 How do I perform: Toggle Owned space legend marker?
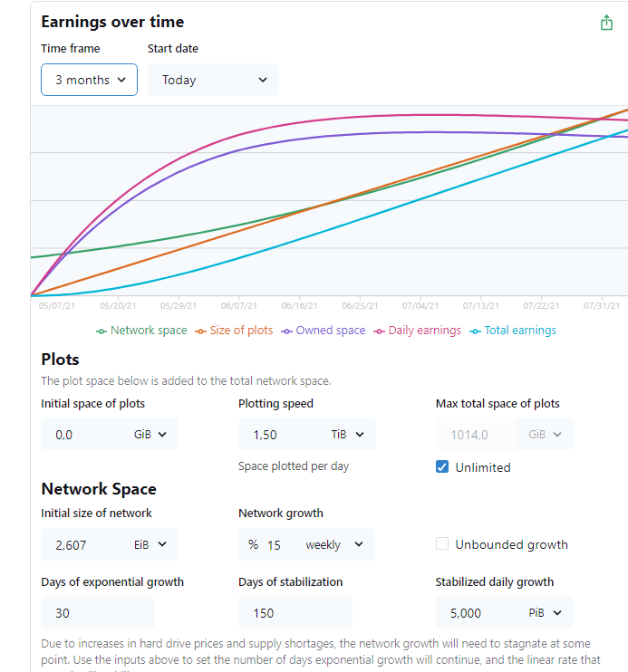click(x=287, y=331)
